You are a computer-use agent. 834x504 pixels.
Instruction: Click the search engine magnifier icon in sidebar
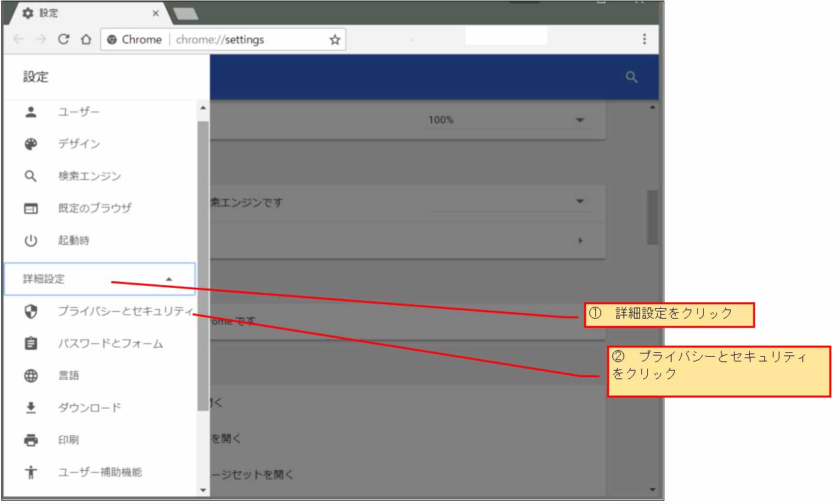(x=31, y=176)
